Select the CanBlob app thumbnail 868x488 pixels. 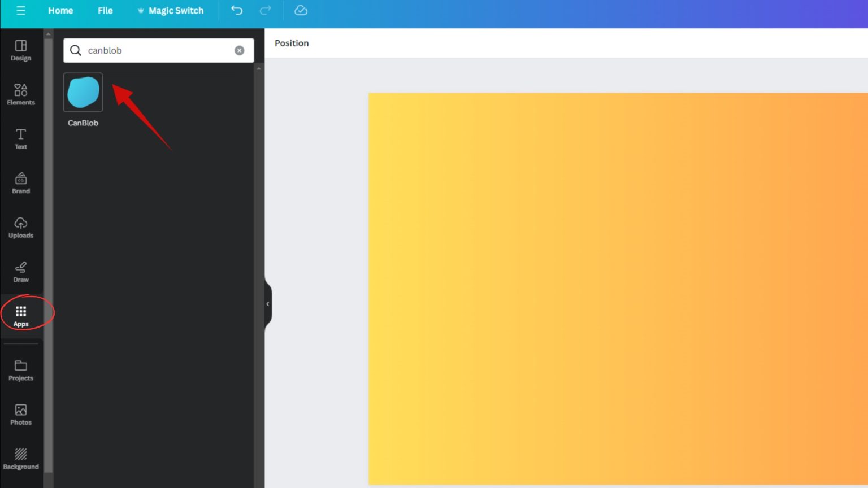[83, 92]
